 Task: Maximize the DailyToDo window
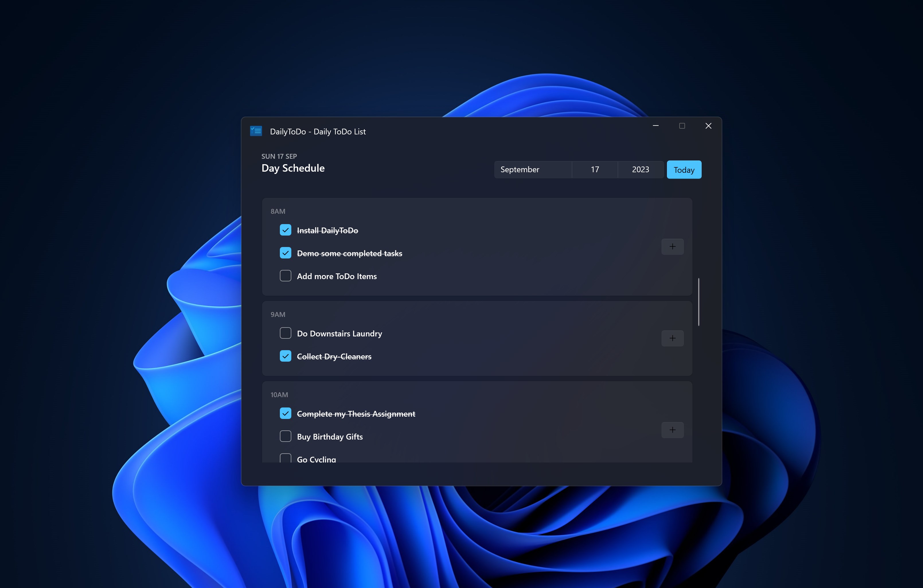pos(682,126)
